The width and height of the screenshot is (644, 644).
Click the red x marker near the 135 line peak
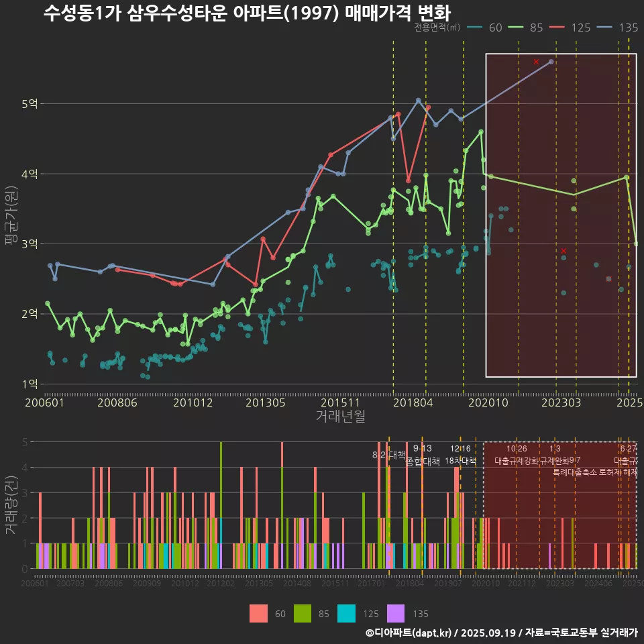point(536,62)
